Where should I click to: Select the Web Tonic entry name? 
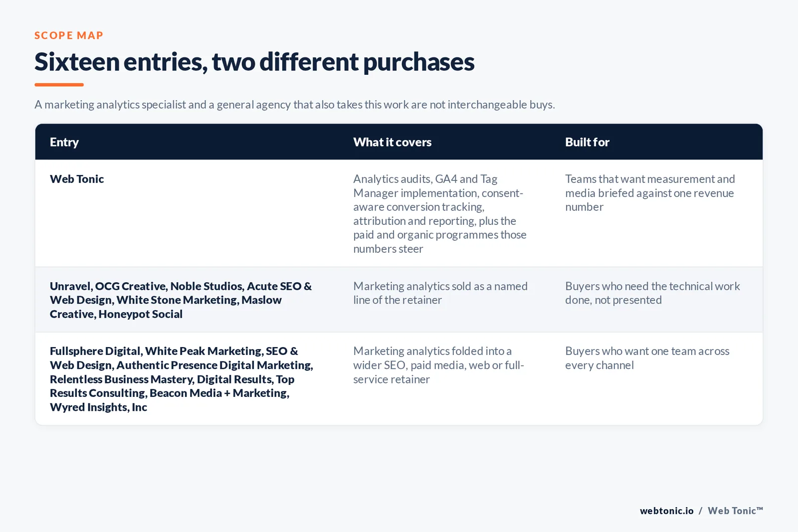[77, 179]
